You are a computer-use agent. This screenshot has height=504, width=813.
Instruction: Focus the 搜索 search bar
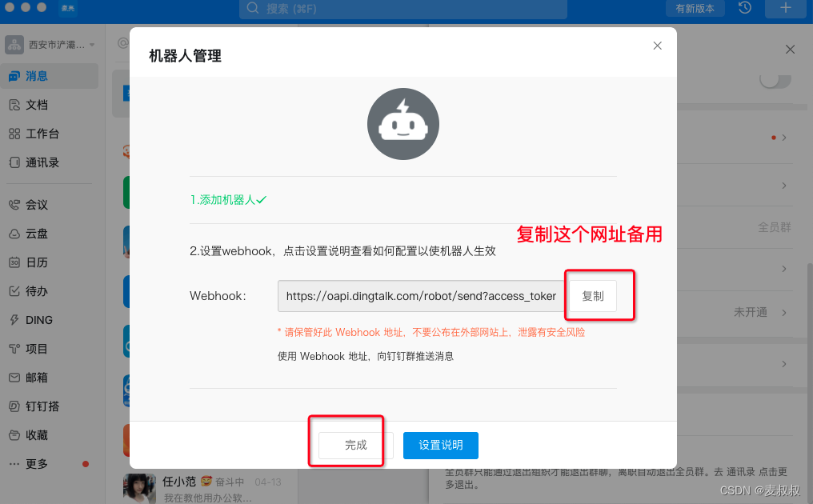[x=402, y=9]
